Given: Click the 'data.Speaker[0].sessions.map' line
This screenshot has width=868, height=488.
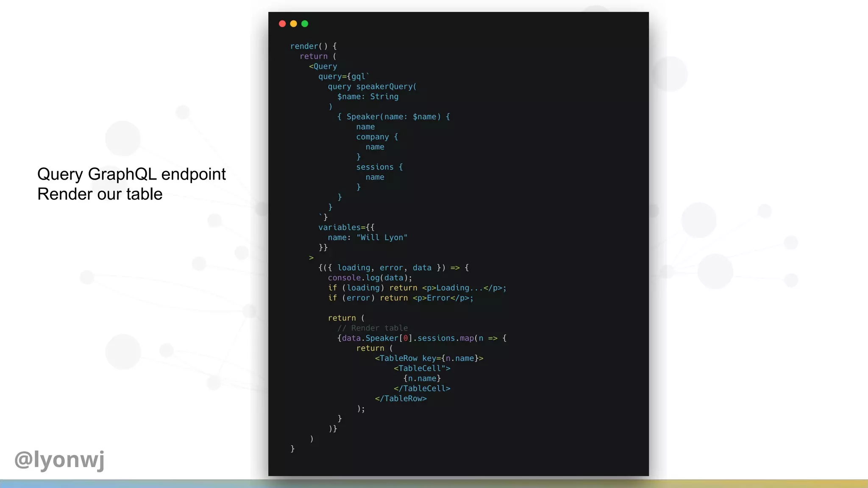Looking at the screenshot, I should (422, 338).
